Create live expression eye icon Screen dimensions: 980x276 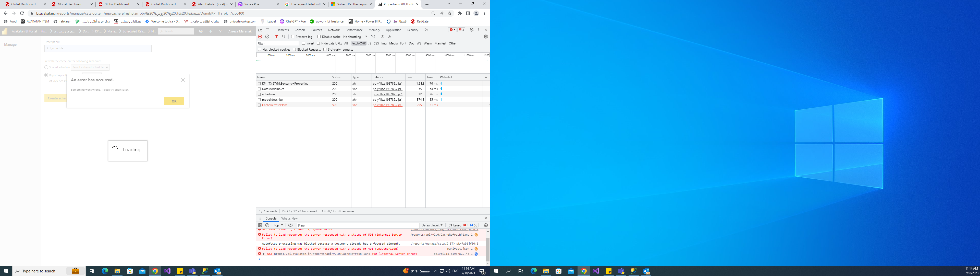click(x=291, y=225)
